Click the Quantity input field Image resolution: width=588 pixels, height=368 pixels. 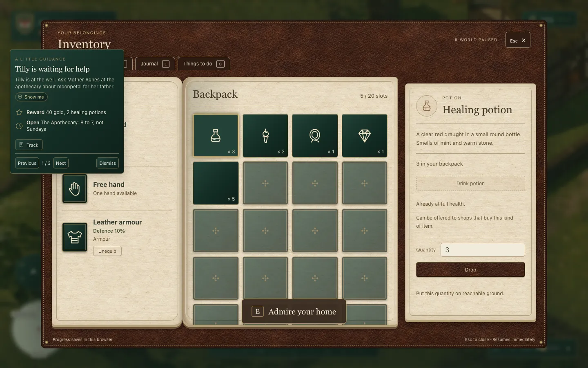(x=483, y=250)
